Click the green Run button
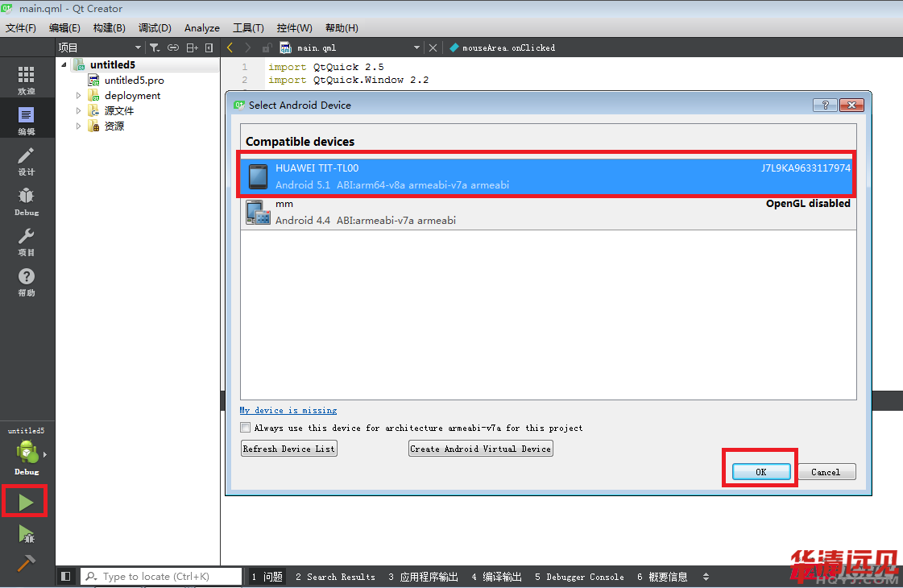Screen dimensions: 903x588 26,503
